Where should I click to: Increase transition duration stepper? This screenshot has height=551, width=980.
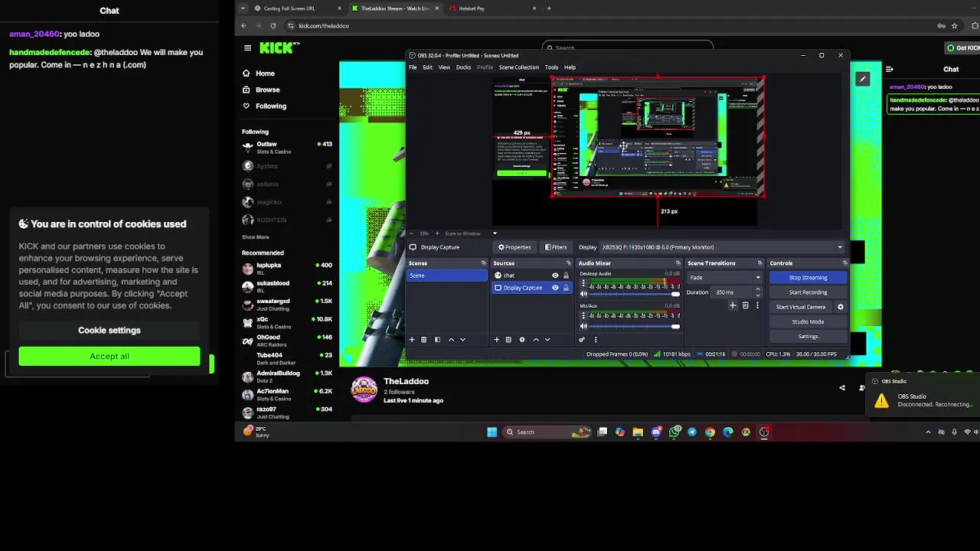coord(758,289)
